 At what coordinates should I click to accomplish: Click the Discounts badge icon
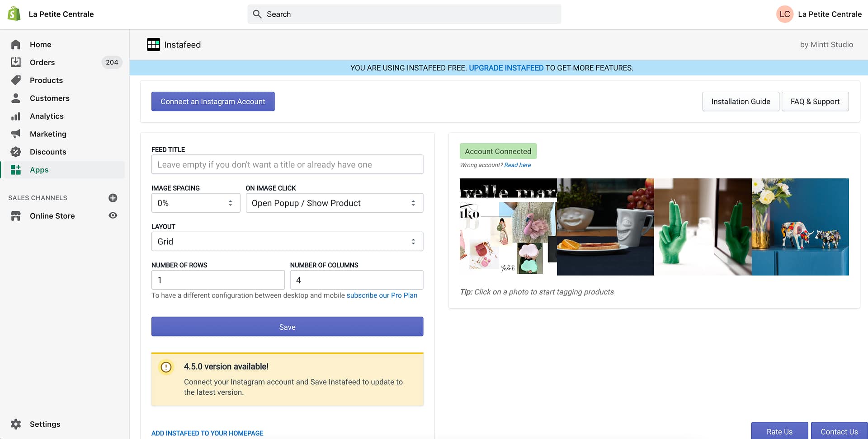pos(16,152)
